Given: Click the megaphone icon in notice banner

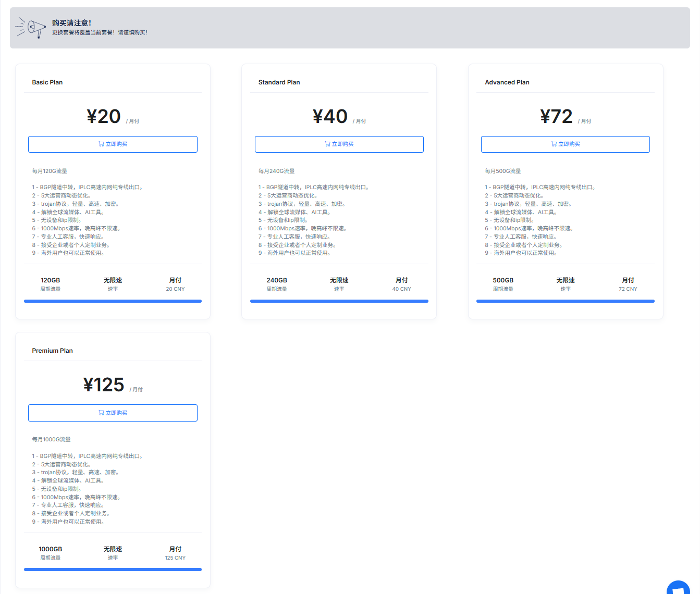Looking at the screenshot, I should click(31, 28).
